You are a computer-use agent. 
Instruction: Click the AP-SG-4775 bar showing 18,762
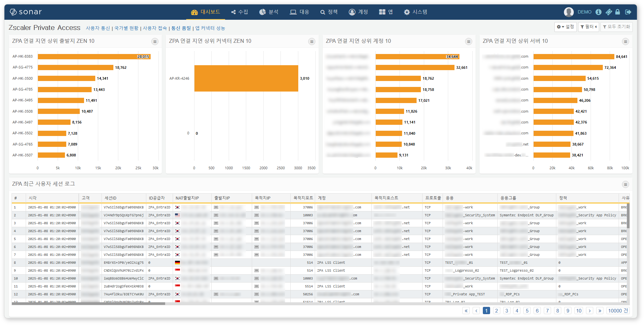tap(75, 68)
